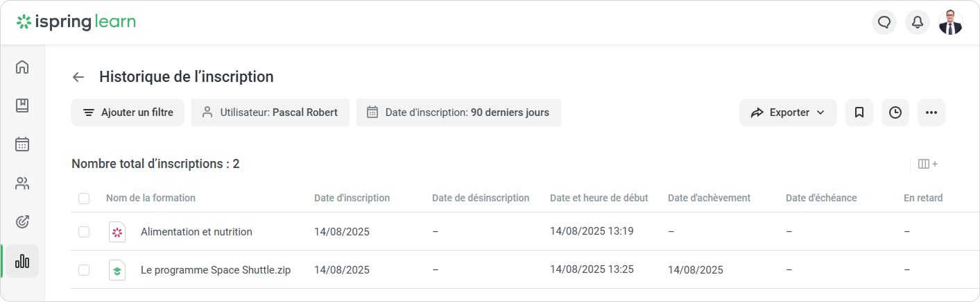The image size is (980, 302).
Task: Open the three-dots more options menu
Action: coord(931,112)
